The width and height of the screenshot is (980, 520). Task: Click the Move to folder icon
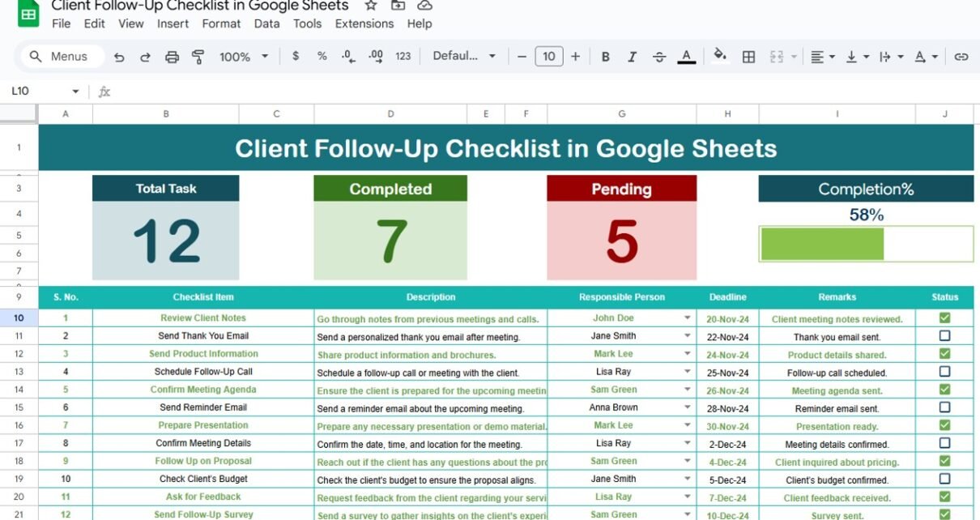[x=398, y=6]
